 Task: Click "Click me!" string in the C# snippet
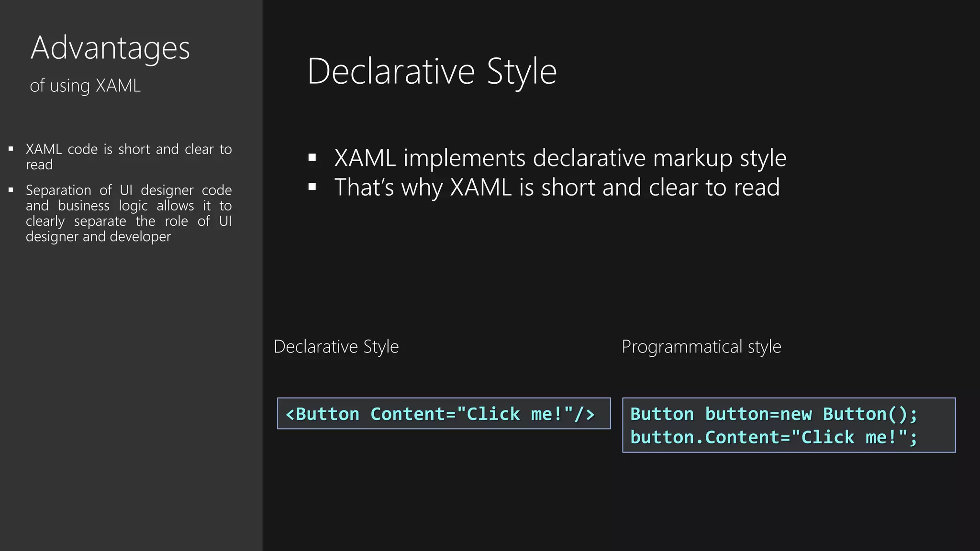point(849,437)
